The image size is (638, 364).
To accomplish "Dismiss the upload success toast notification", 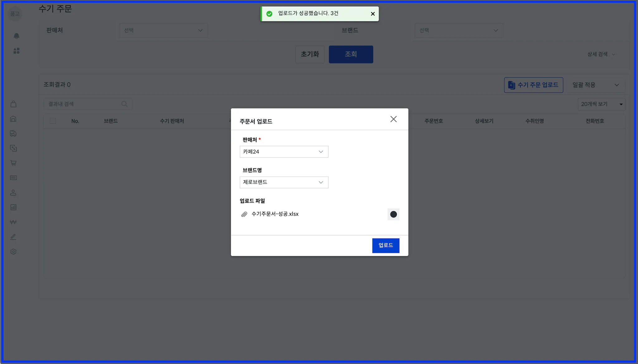I will [373, 14].
